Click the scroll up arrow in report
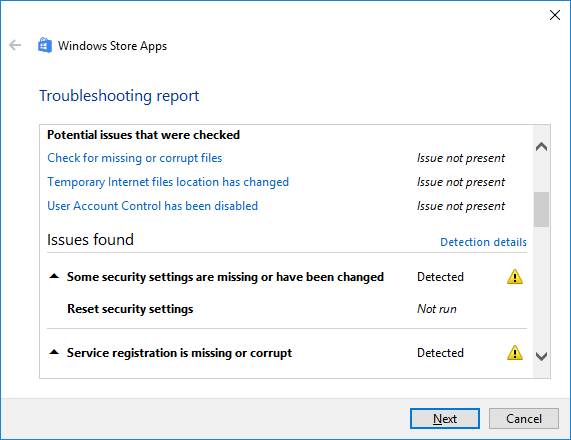The image size is (571, 440). click(542, 146)
